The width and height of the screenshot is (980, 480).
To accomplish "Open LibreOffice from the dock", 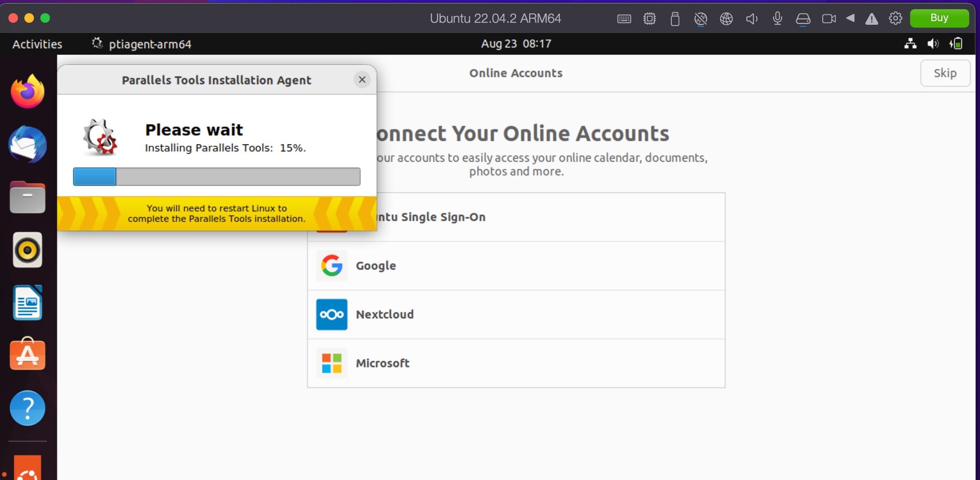I will pos(27,302).
